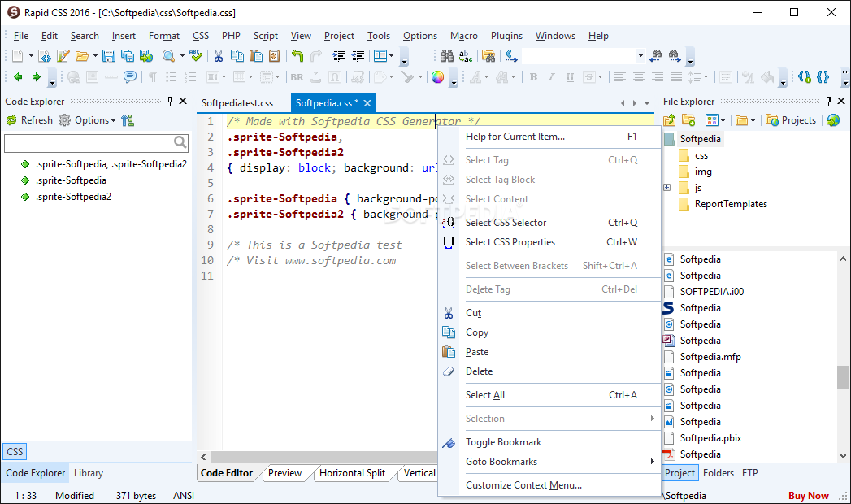Viewport: 851px width, 504px height.
Task: Click the Refresh button in Code Explorer
Action: click(29, 120)
